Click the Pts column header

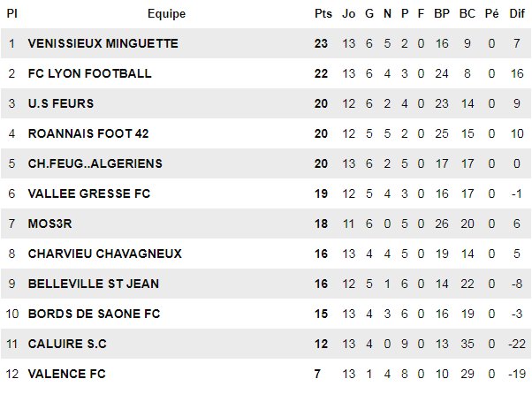point(323,13)
